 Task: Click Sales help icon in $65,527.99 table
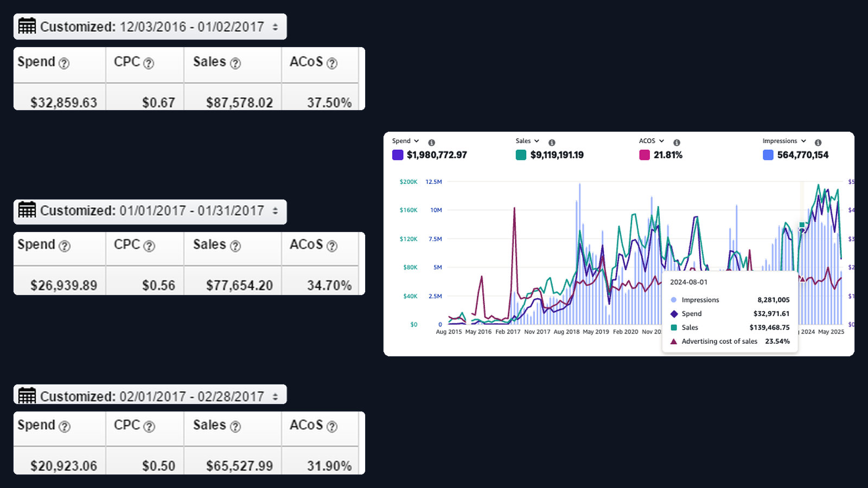click(235, 427)
